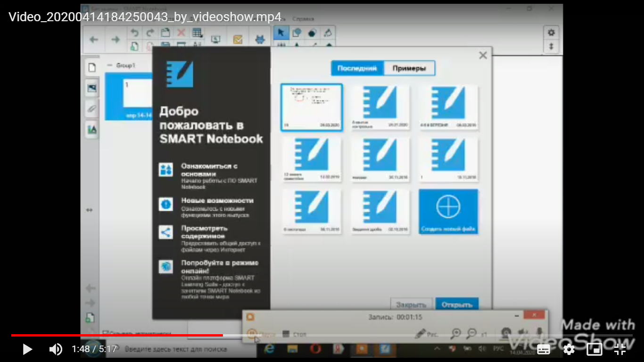The image size is (644, 362).
Task: Click Создать новый файл tile
Action: (448, 212)
